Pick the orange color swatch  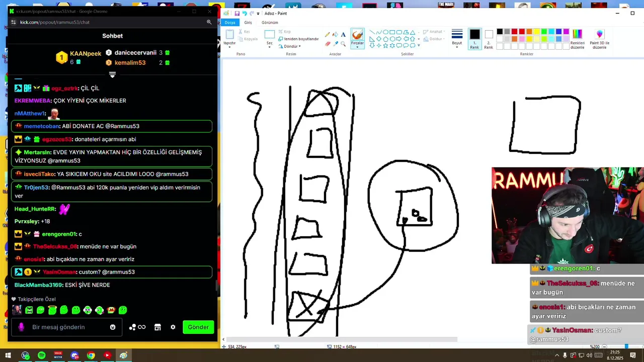point(529,32)
